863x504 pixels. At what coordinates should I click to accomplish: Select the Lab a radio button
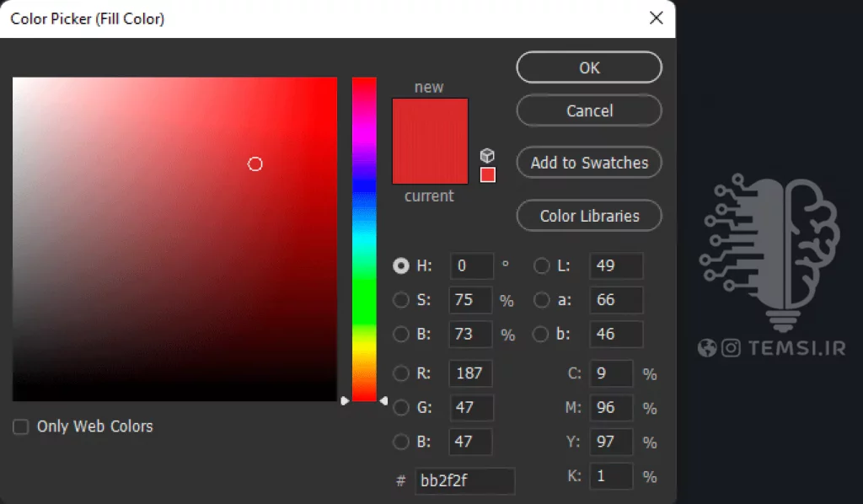click(x=542, y=300)
